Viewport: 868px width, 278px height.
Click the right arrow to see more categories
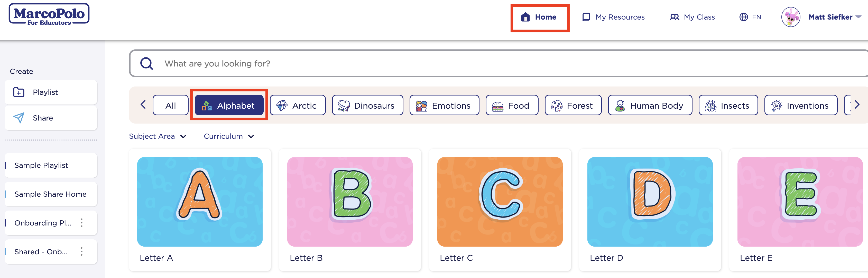pos(857,105)
